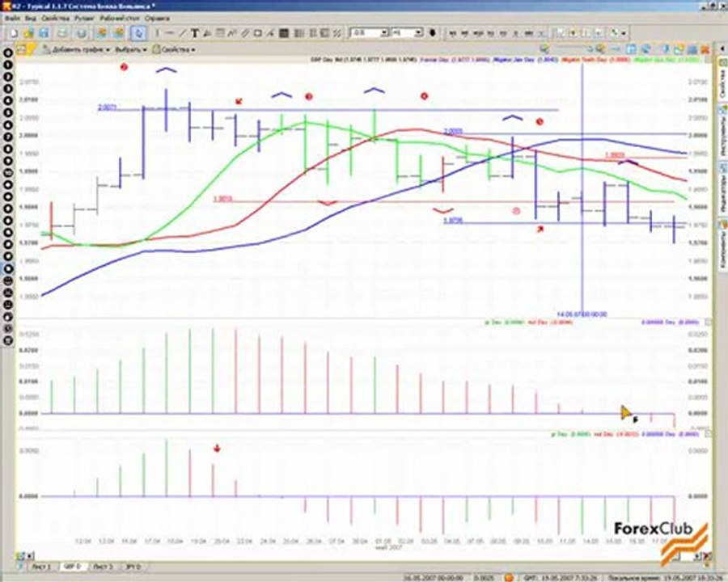
Task: Open the second combo box dropdown arrow in toolbar
Action: 418,33
